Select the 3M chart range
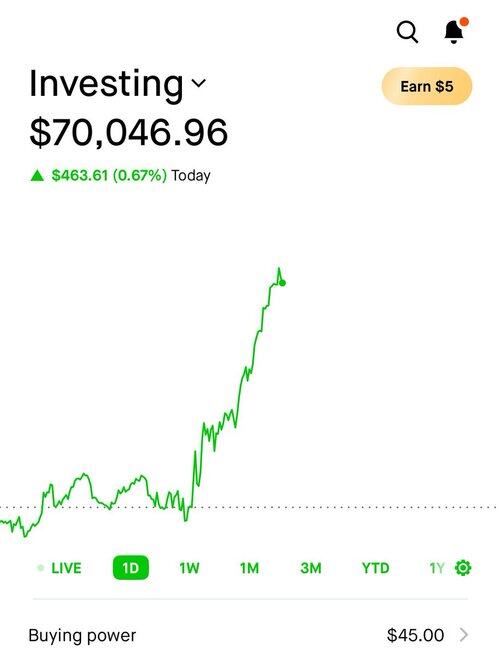This screenshot has height=654, width=500. 311,568
